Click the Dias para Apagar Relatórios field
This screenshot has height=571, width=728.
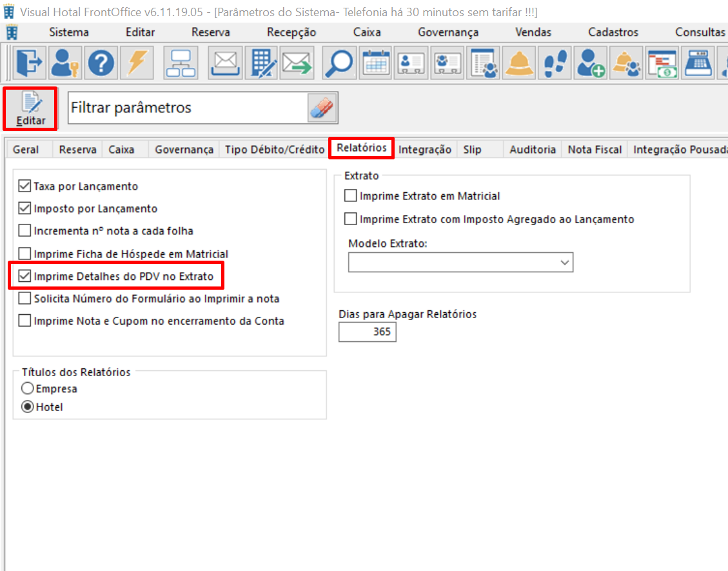coord(368,332)
